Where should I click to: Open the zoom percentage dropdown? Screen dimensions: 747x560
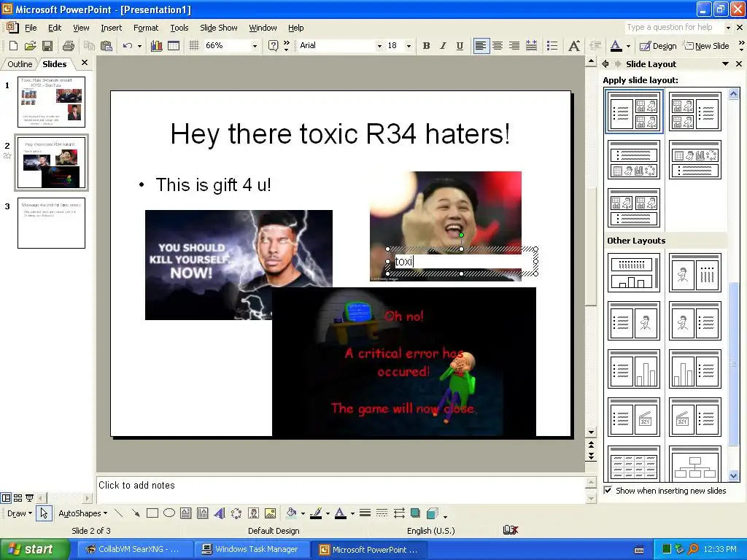(255, 46)
